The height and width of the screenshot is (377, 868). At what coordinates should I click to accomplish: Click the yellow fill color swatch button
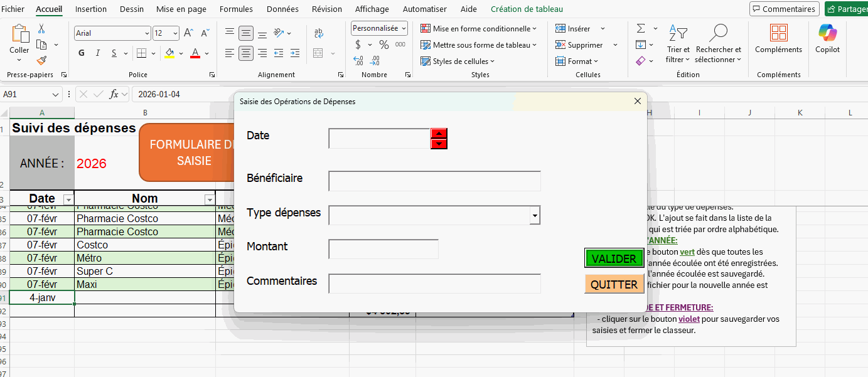pos(169,53)
